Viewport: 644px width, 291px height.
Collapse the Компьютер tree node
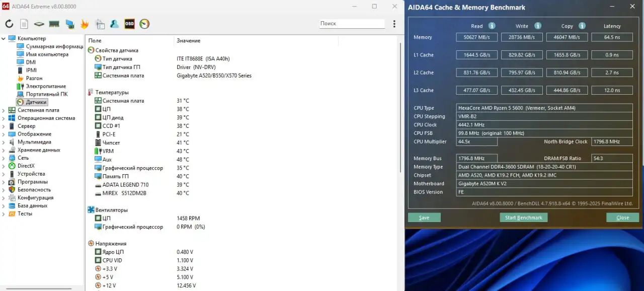[4, 38]
